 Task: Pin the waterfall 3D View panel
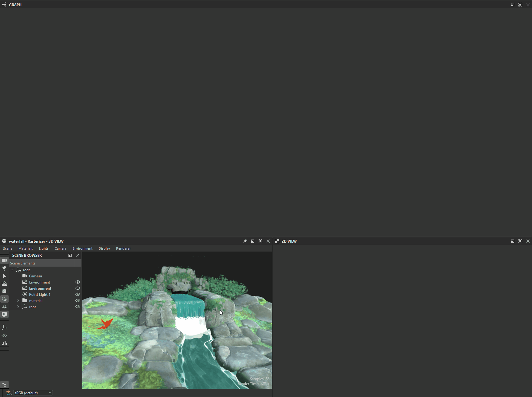point(245,241)
